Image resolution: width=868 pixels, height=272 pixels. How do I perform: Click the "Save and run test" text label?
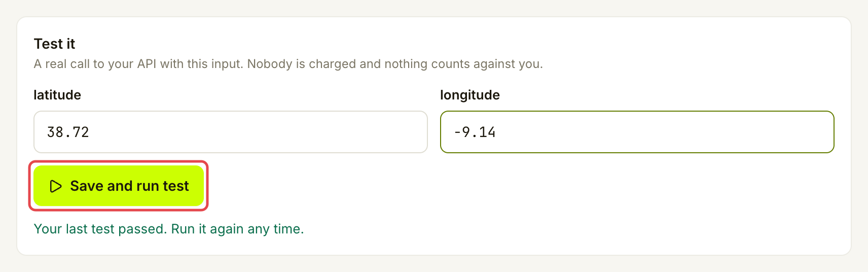[129, 186]
